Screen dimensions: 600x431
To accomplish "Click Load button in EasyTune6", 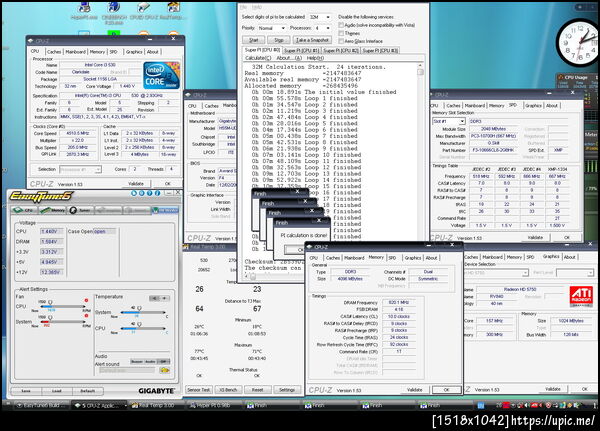I will pyautogui.click(x=57, y=391).
